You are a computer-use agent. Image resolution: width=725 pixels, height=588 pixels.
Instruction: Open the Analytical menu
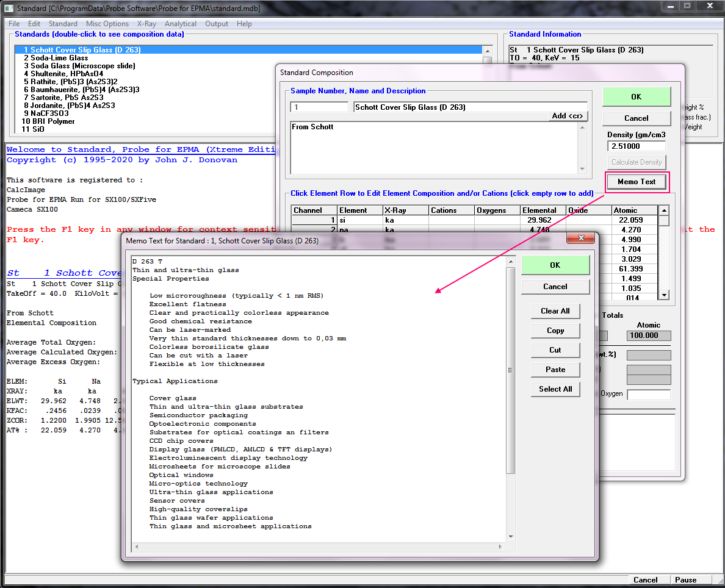(180, 24)
